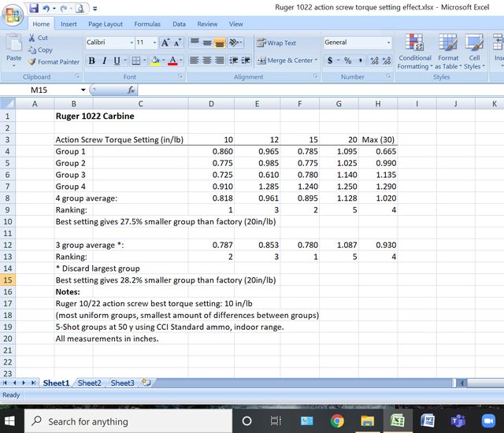Switch to the Data tab
Image resolution: width=504 pixels, height=433 pixels.
pyautogui.click(x=179, y=24)
